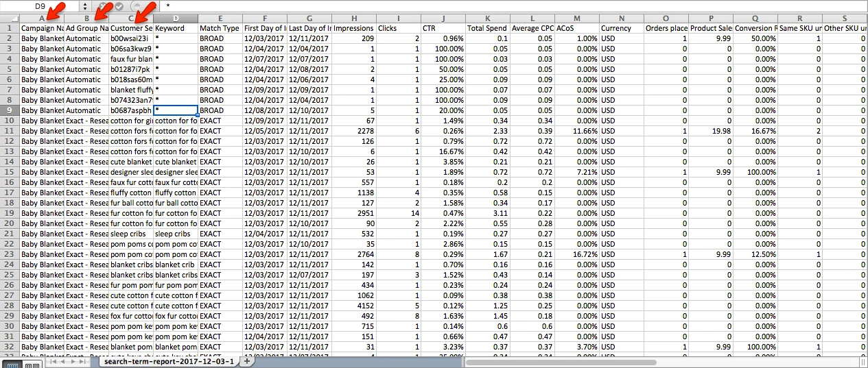Go to first sheet navigation arrow
868x368 pixels.
click(52, 362)
